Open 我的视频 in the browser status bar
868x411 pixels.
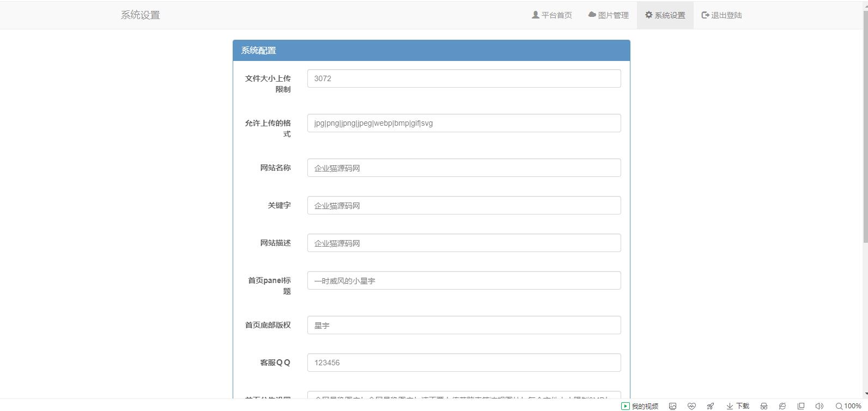click(640, 406)
